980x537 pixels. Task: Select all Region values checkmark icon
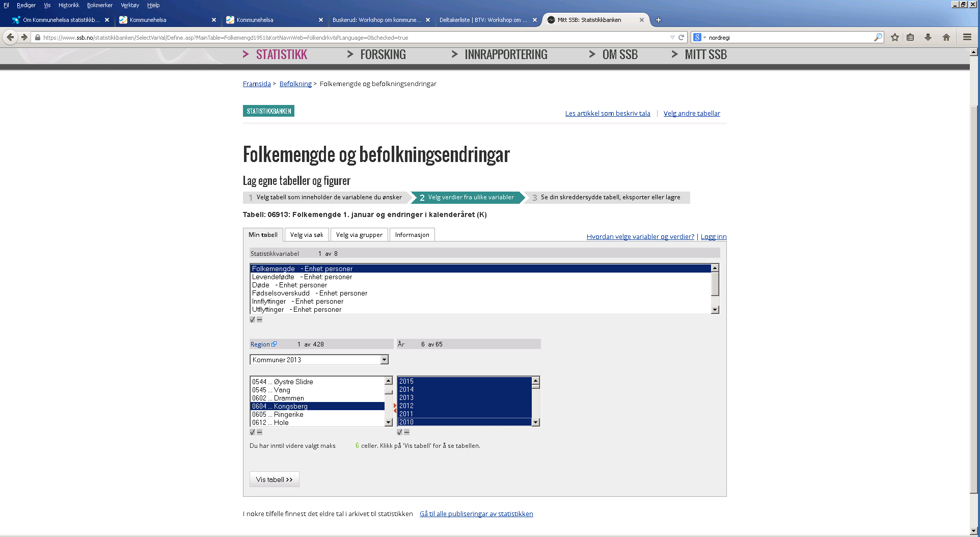point(253,432)
